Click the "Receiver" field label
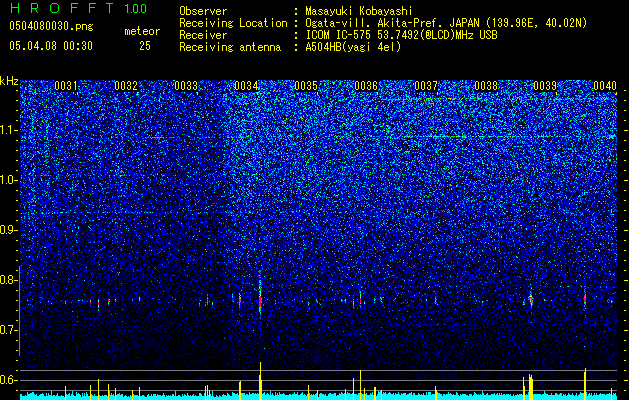The height and width of the screenshot is (400, 629). tap(203, 35)
